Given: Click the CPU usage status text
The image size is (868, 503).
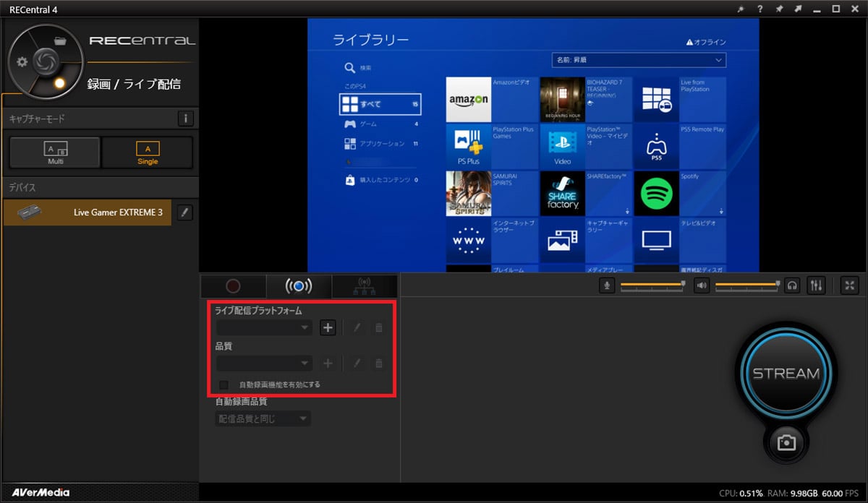Looking at the screenshot, I should pos(741,493).
